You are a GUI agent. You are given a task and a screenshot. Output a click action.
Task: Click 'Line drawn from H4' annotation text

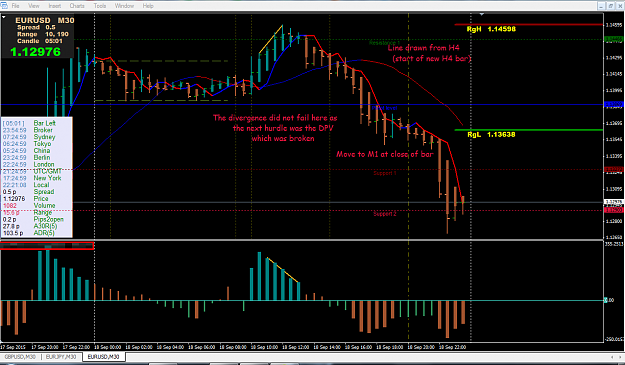tap(423, 48)
